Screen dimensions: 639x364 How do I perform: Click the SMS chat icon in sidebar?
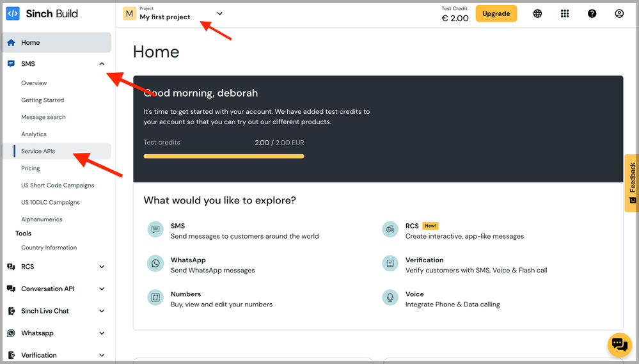pos(11,63)
